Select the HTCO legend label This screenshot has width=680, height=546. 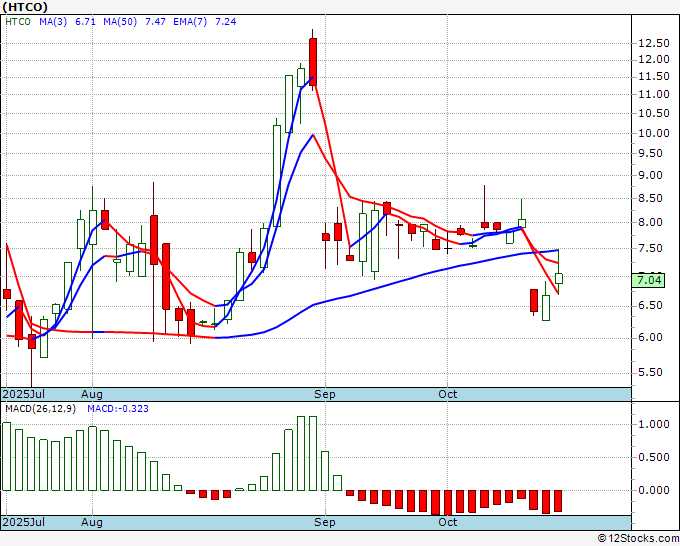[x=18, y=22]
